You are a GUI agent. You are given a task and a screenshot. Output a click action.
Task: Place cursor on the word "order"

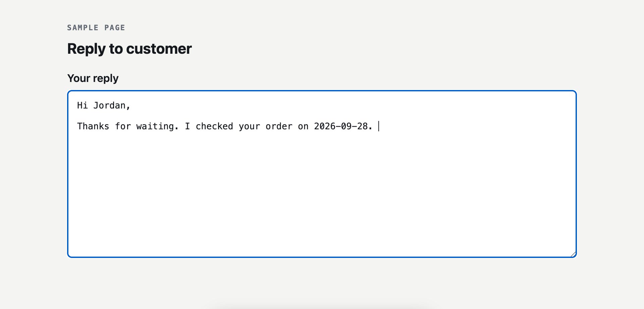(x=279, y=126)
